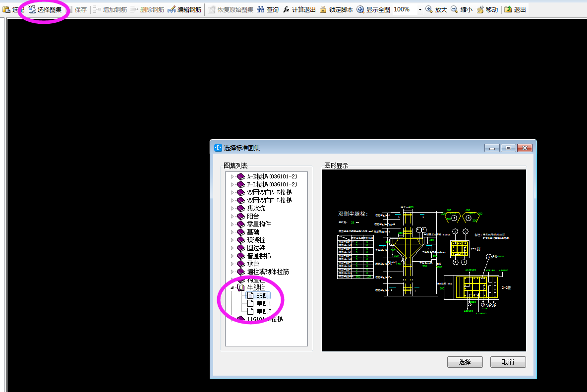Click the 双侧牛腿柱 drawing preview
This screenshot has width=587, height=392.
point(424,260)
